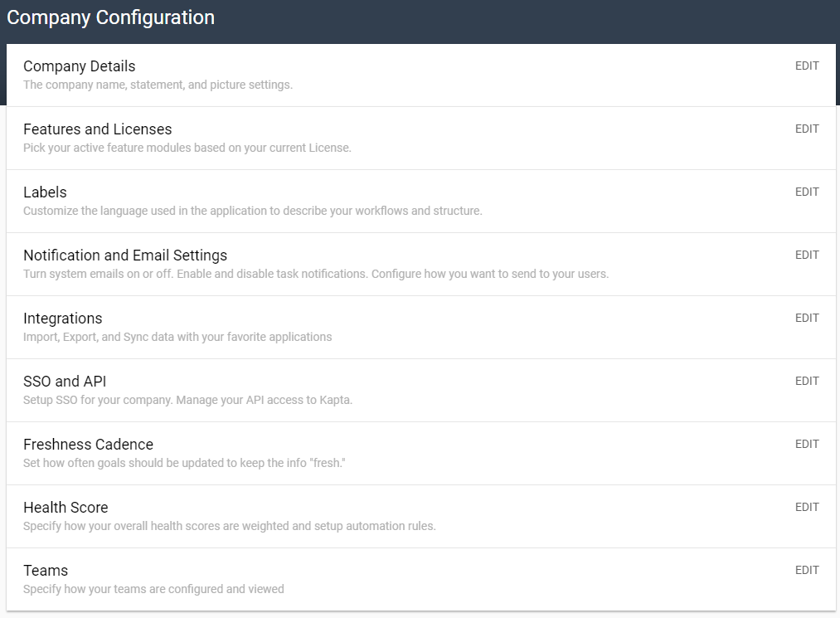
Task: Open EDIT for SSO and API
Action: tap(806, 382)
